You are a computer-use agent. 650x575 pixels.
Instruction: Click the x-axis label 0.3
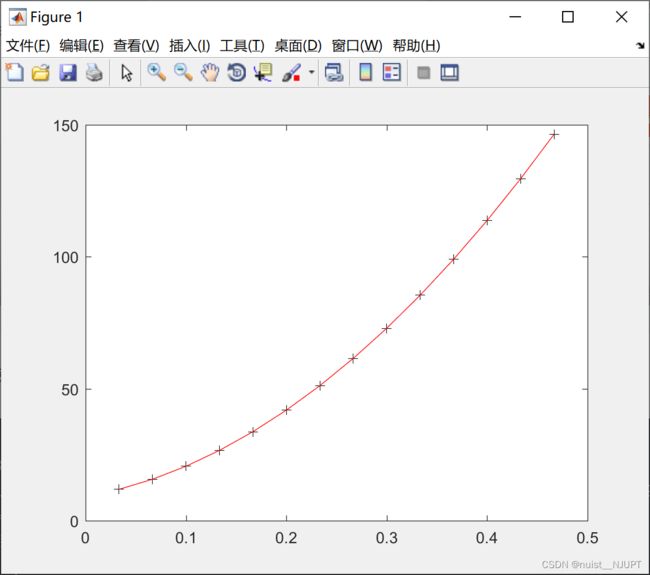387,538
